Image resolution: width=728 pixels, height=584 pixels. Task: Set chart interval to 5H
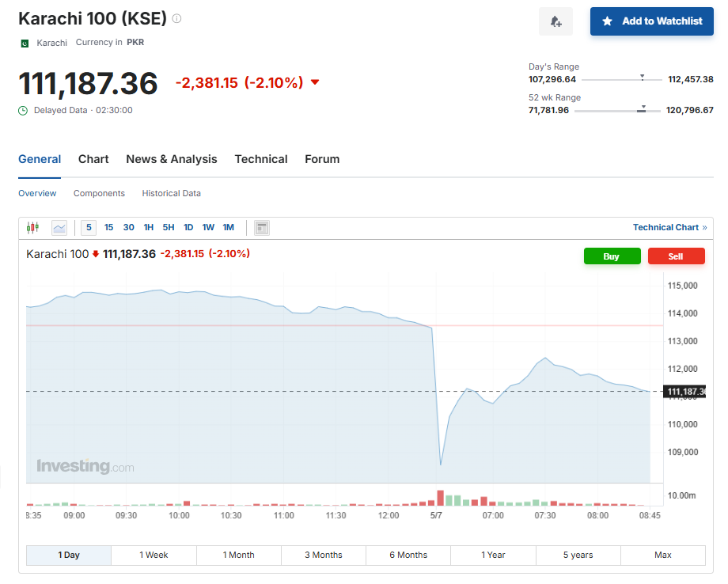tap(169, 227)
